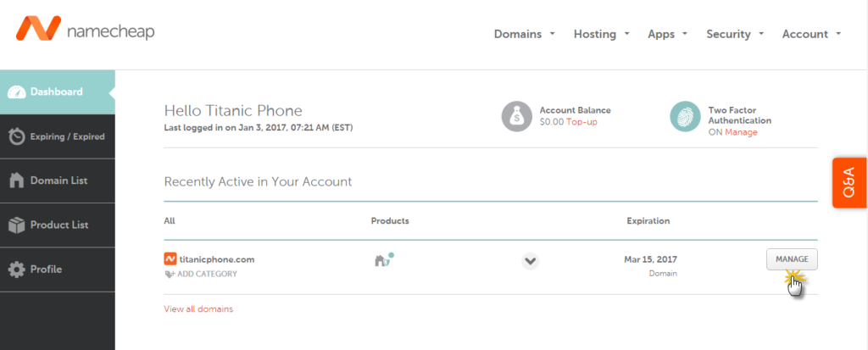The width and height of the screenshot is (868, 350).
Task: Click Recently Active in Your Account heading
Action: [258, 181]
